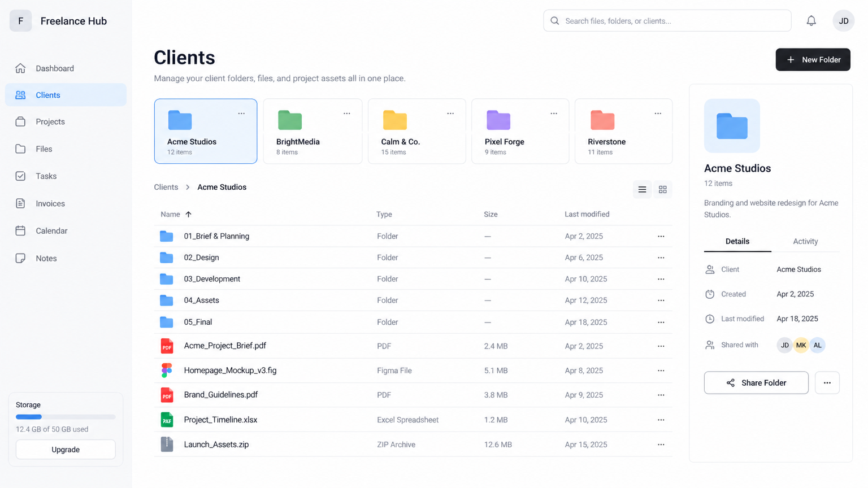Viewport: 868px width, 488px height.
Task: Open Invoices in sidebar
Action: 66,203
